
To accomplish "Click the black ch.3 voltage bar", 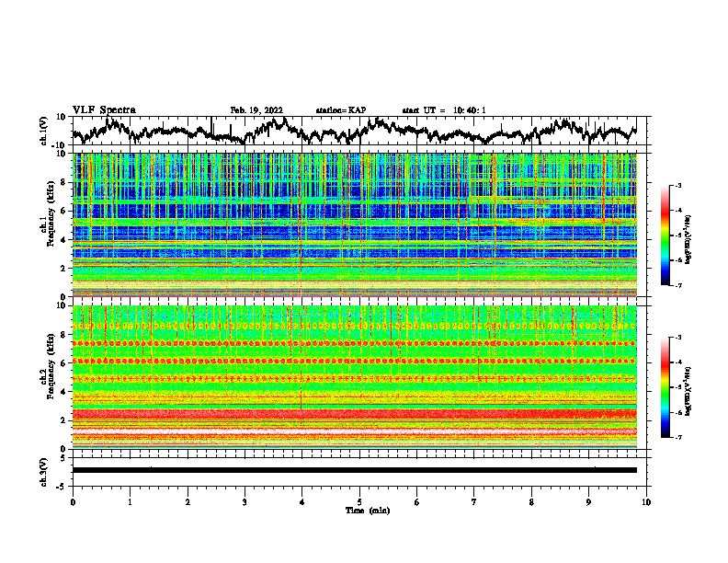I will [355, 470].
